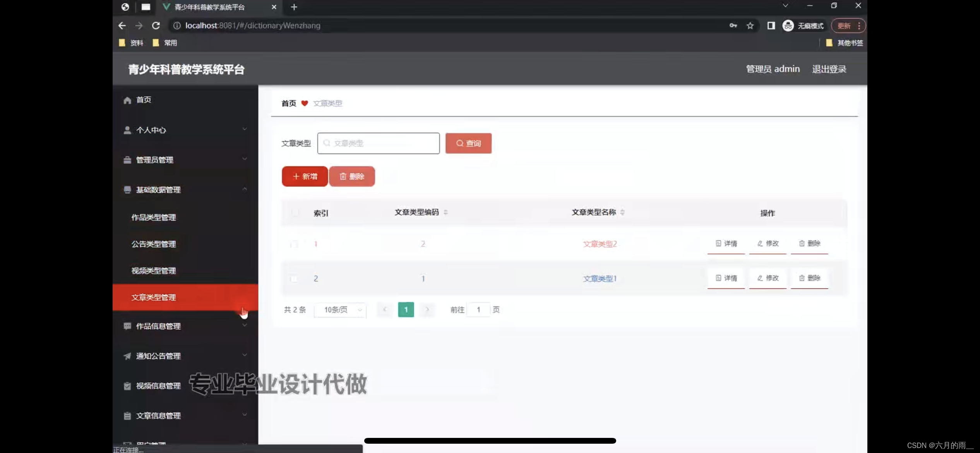The height and width of the screenshot is (453, 980).
Task: Click the incognito mode profile icon
Action: coord(788,26)
